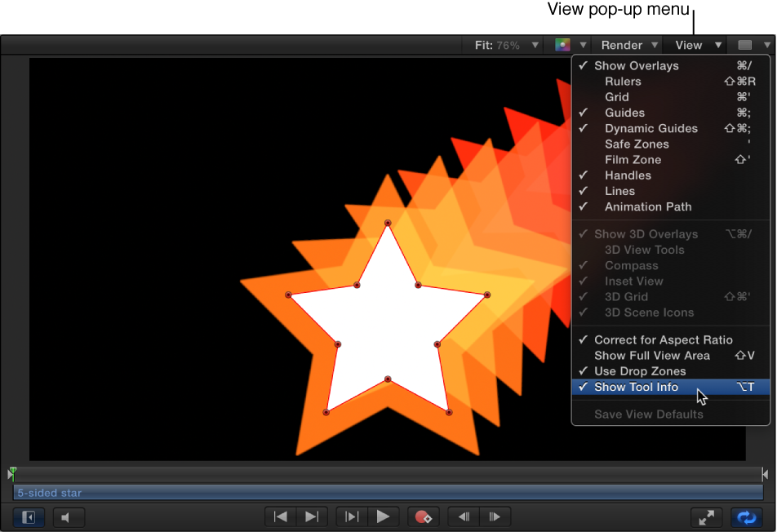Mute audio with the speaker icon
777x532 pixels.
(x=69, y=516)
